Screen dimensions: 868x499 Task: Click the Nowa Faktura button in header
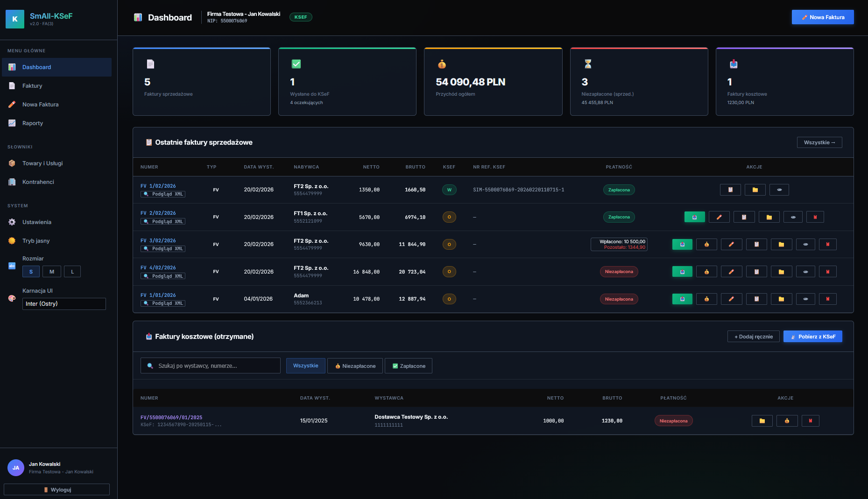click(822, 17)
